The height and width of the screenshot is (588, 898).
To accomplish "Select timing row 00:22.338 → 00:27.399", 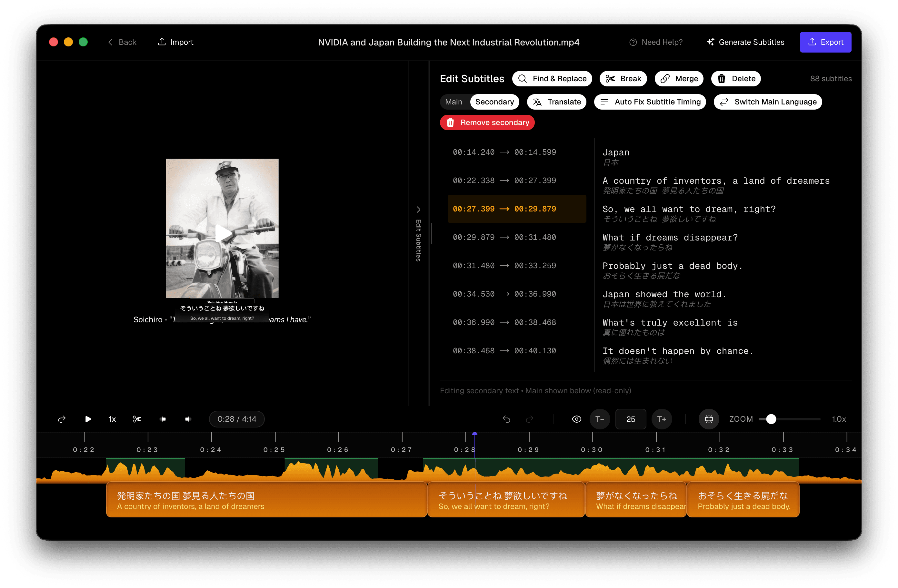I will (x=516, y=180).
